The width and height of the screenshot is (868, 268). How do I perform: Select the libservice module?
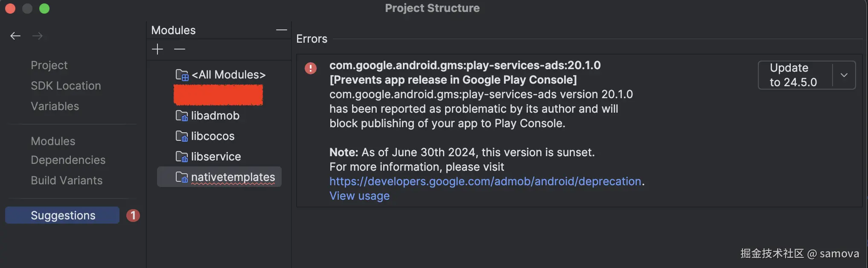[216, 156]
